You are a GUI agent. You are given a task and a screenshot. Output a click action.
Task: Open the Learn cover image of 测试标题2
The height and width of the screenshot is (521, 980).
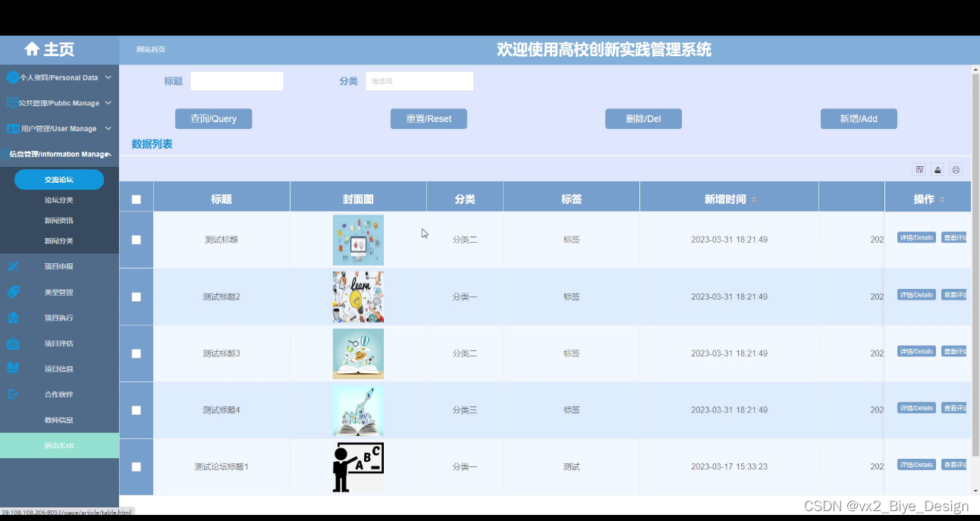(358, 297)
